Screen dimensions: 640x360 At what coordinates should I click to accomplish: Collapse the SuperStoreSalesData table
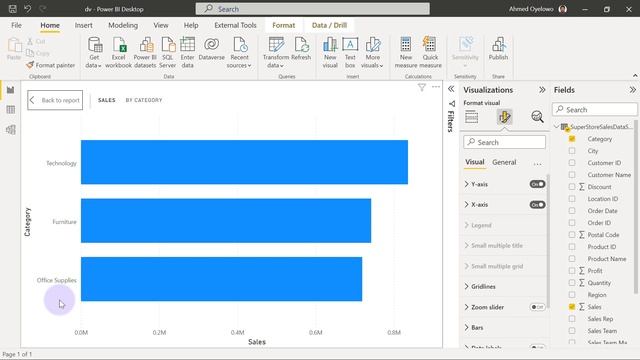(557, 127)
